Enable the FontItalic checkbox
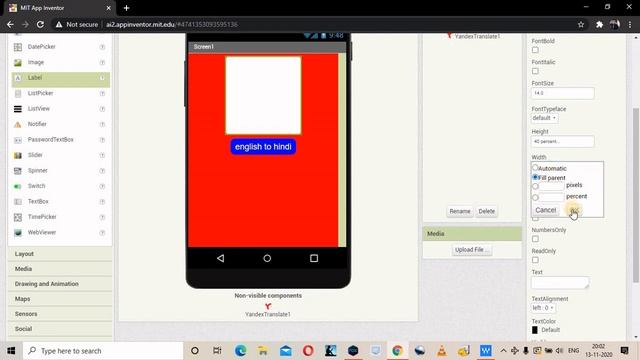This screenshot has width=640, height=360. point(535,71)
